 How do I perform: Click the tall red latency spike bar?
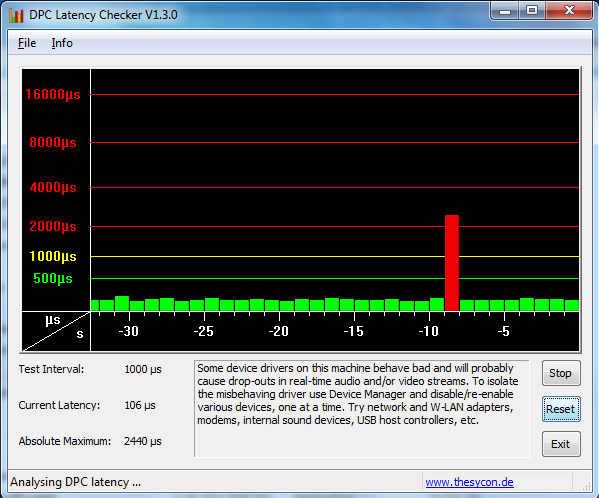(x=452, y=263)
